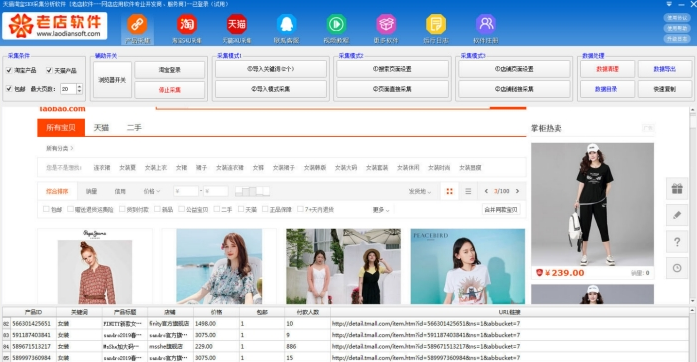Click the red 数据清理 button
Image resolution: width=697 pixels, height=362 pixels.
[607, 69]
